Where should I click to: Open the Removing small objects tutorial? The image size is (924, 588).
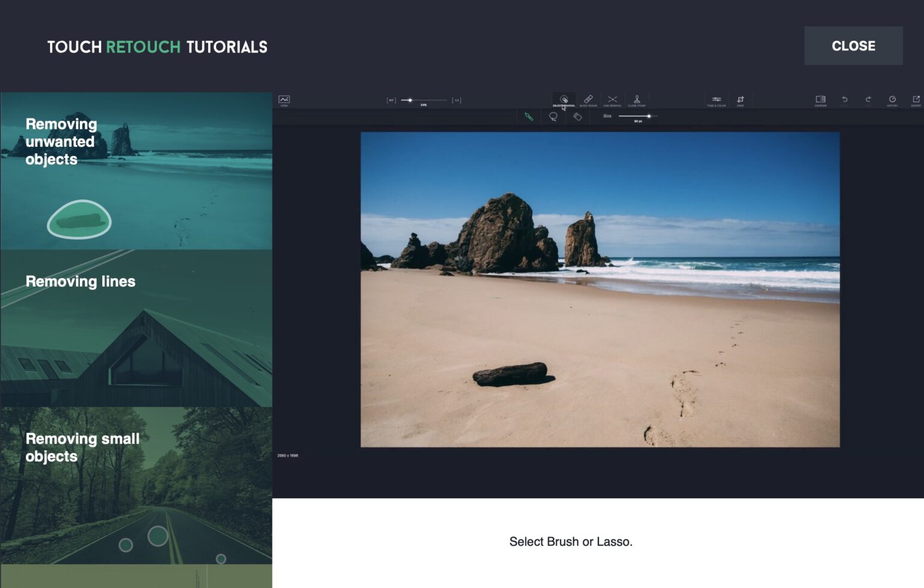point(136,486)
